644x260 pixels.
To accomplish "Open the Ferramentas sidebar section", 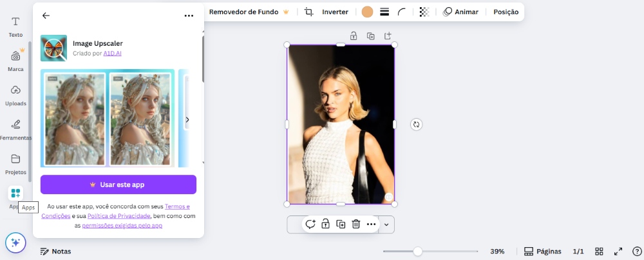I will coord(15,130).
